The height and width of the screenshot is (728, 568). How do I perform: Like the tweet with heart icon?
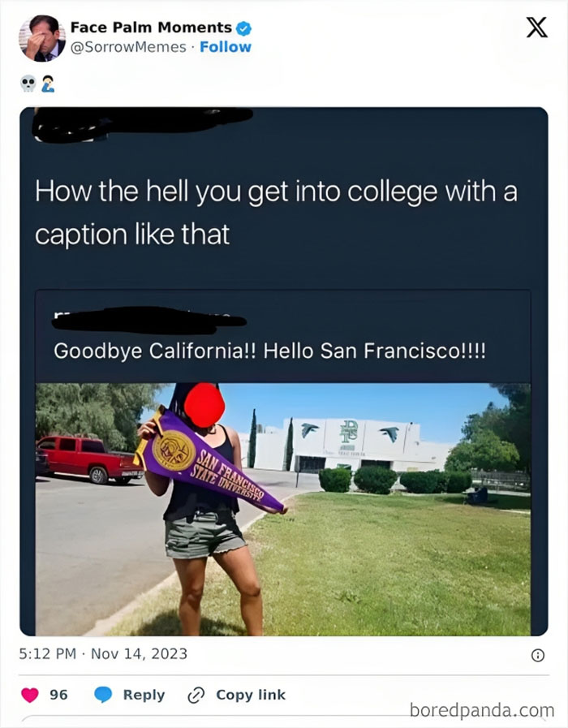coord(30,695)
